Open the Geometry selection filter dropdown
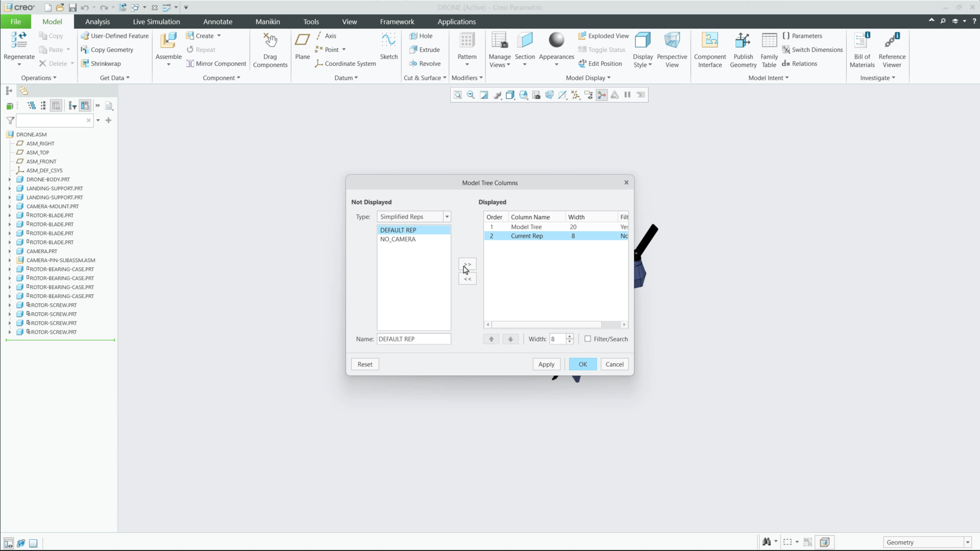980x551 pixels. (x=967, y=542)
